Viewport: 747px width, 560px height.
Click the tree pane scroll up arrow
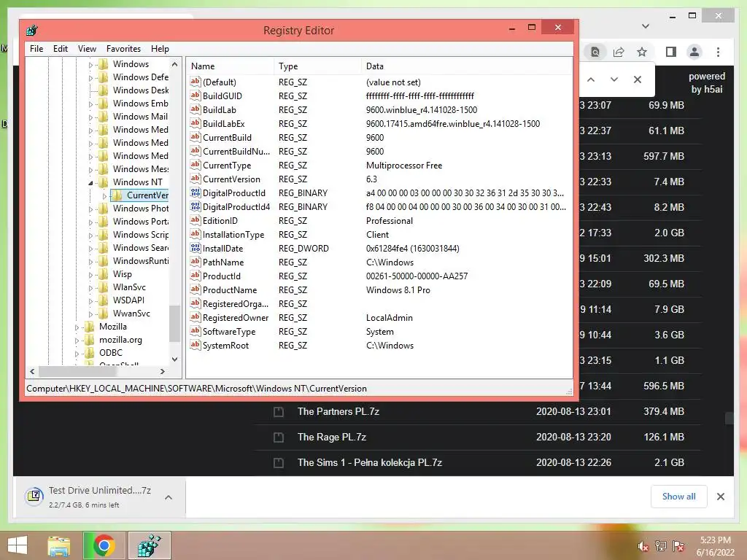tap(175, 64)
